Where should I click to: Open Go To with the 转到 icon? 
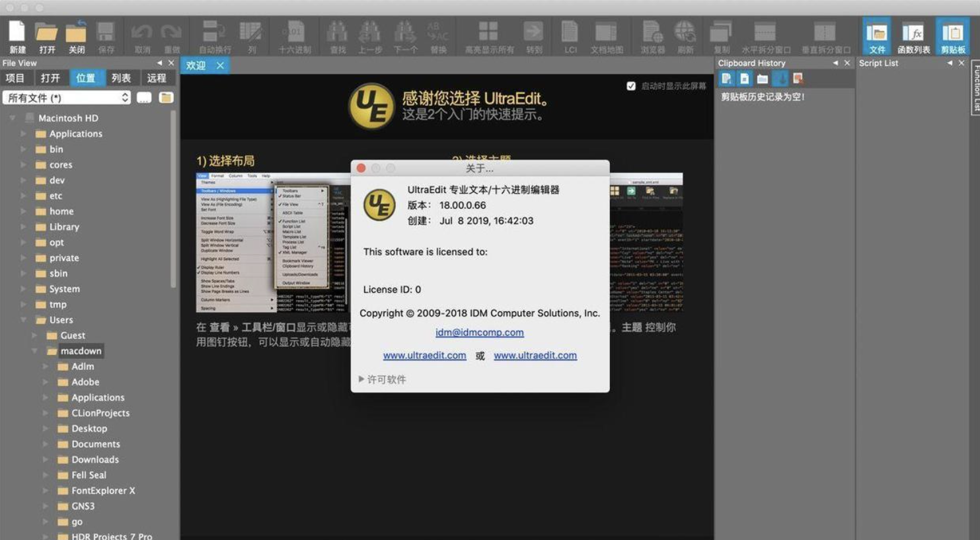click(533, 32)
